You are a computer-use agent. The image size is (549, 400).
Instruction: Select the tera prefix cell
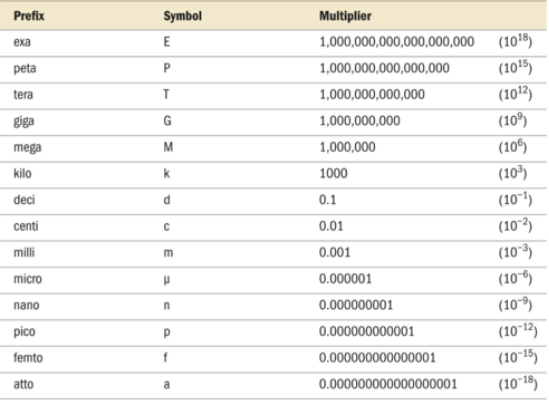(x=23, y=95)
